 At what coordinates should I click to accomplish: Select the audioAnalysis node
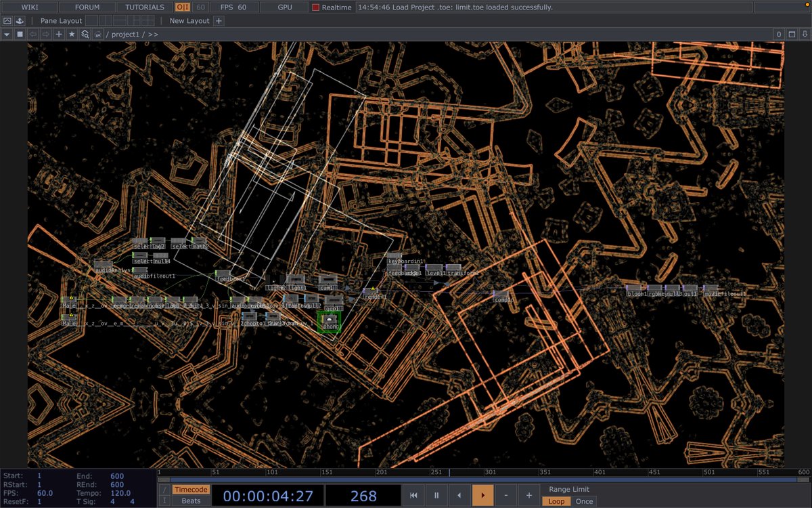point(104,266)
